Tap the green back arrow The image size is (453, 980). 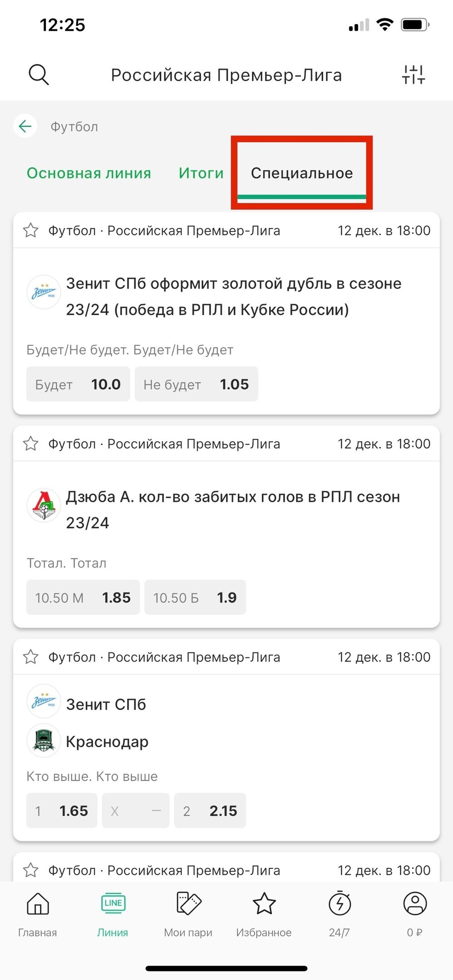point(25,126)
